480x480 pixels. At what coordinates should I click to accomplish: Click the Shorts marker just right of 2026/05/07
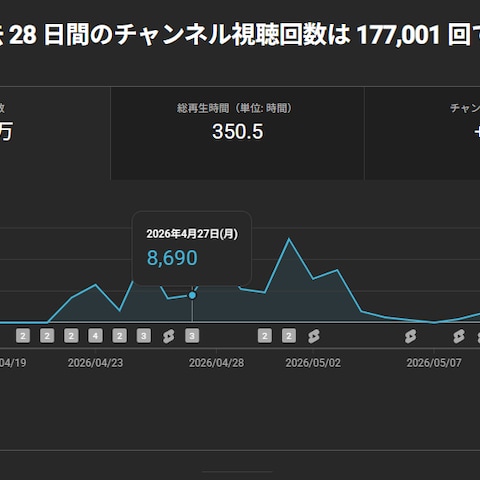(459, 336)
